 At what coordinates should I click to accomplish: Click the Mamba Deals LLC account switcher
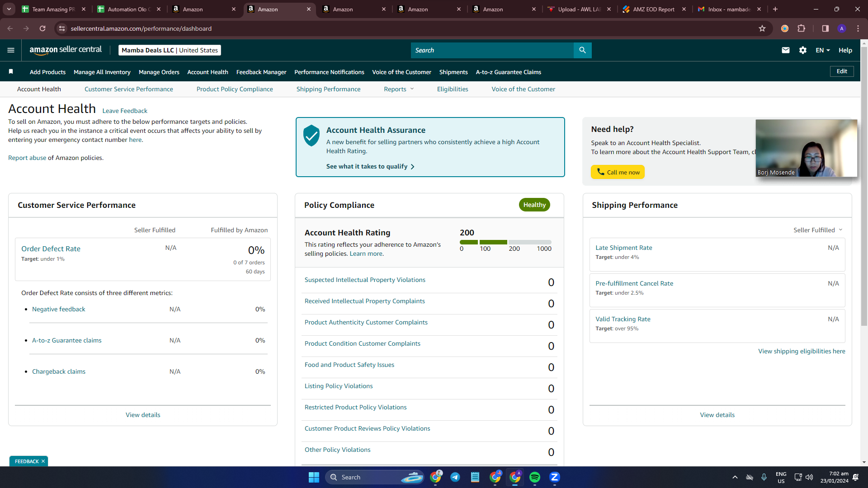point(170,50)
